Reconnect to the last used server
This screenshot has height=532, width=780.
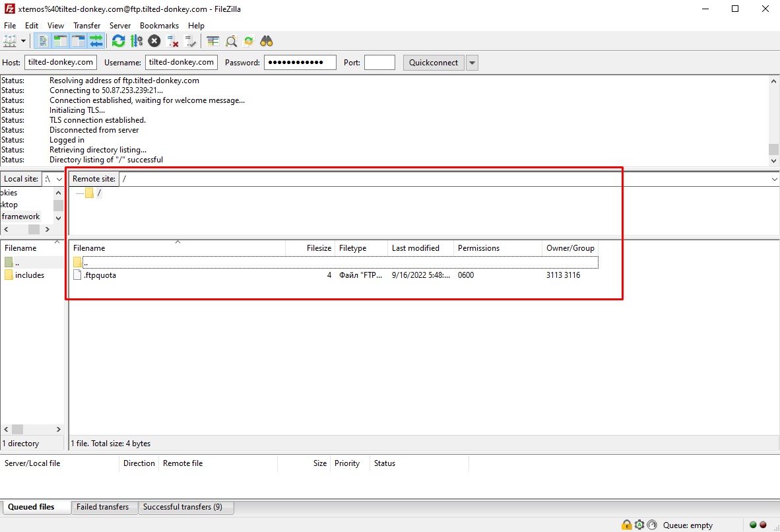pos(190,41)
